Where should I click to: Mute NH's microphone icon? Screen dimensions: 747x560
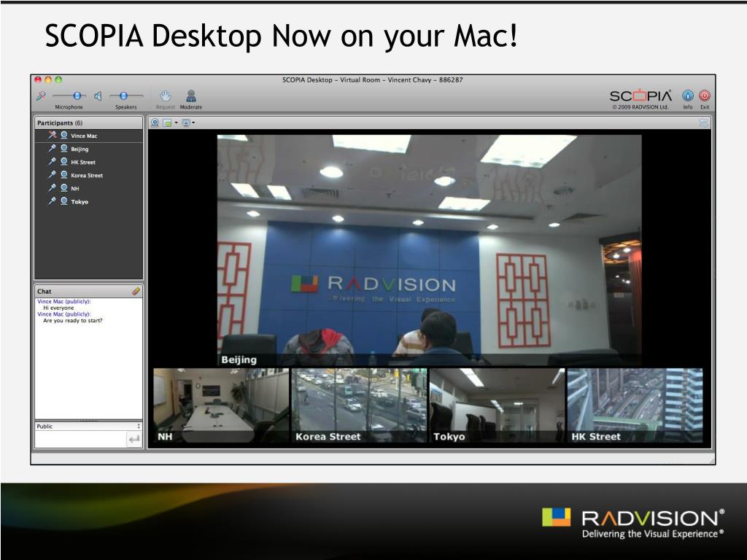tap(53, 188)
